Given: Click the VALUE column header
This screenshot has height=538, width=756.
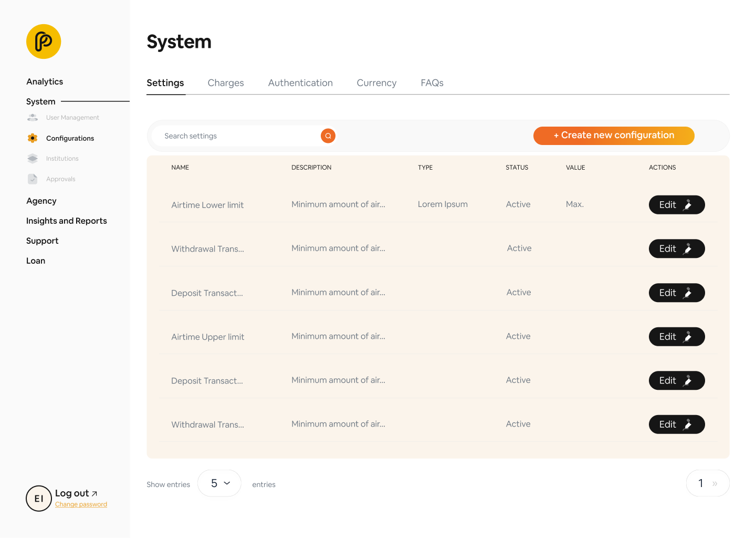Looking at the screenshot, I should tap(575, 168).
